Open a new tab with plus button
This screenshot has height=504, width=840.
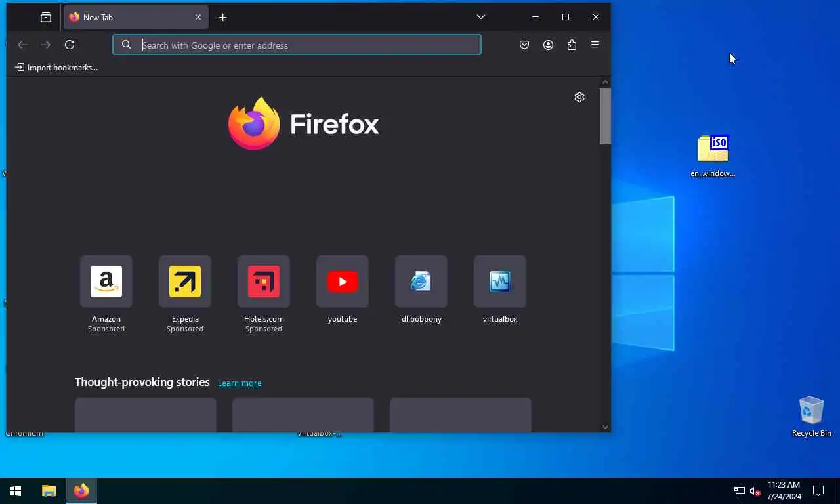[223, 18]
